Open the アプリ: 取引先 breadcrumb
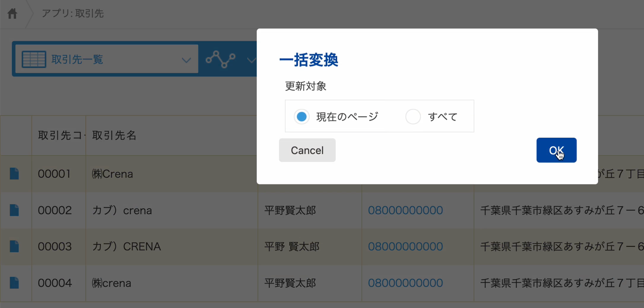This screenshot has width=644, height=308. pyautogui.click(x=73, y=13)
